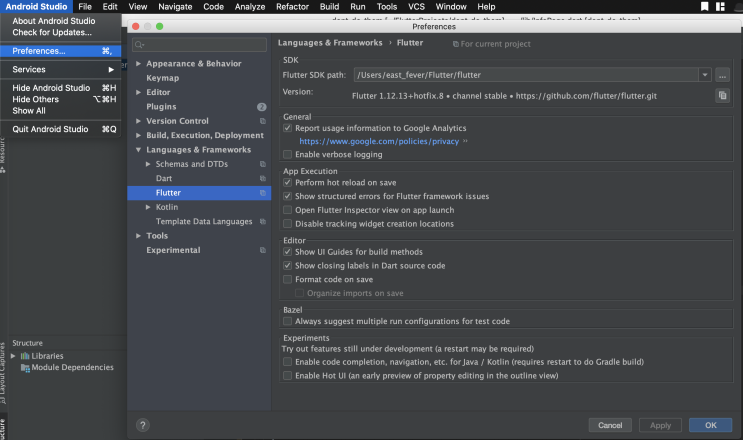Screen dimensions: 743x440
Task: Select Preferences... menu entry
Action: click(61, 51)
